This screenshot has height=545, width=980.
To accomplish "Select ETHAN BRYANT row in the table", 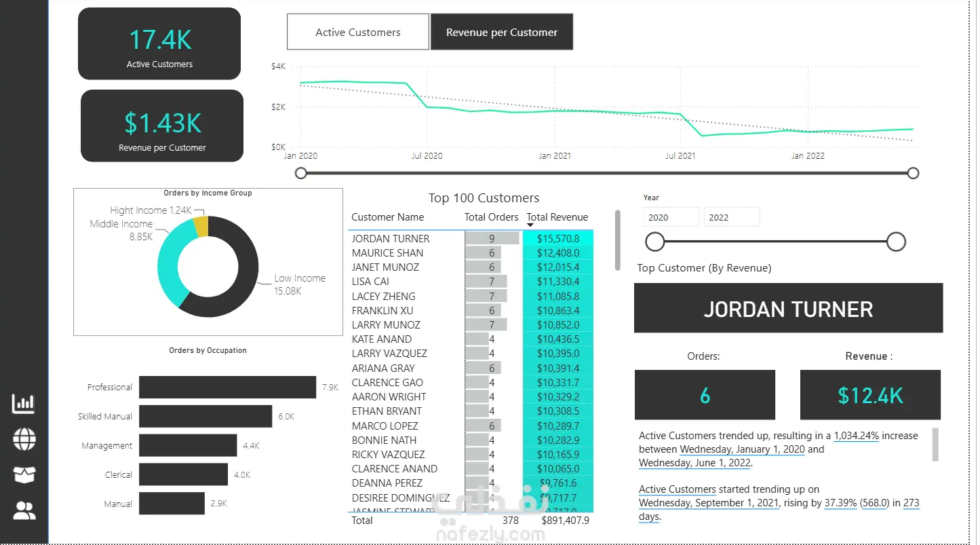I will (x=471, y=411).
